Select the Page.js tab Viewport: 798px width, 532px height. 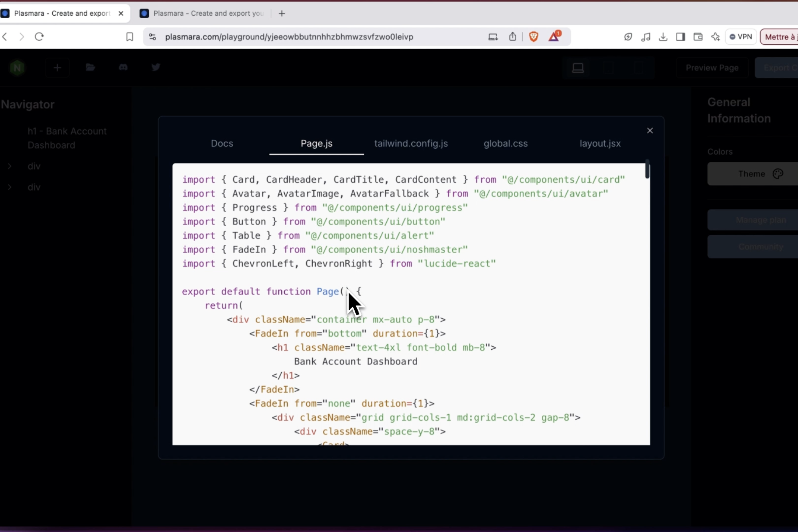pos(317,144)
